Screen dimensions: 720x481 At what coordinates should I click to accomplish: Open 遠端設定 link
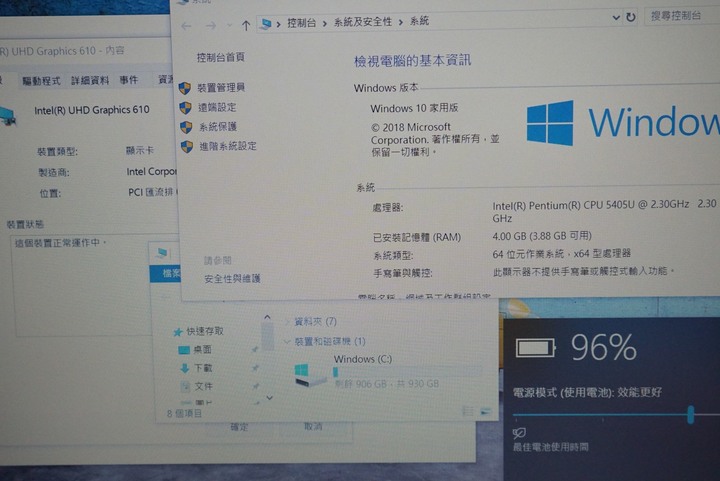(217, 107)
